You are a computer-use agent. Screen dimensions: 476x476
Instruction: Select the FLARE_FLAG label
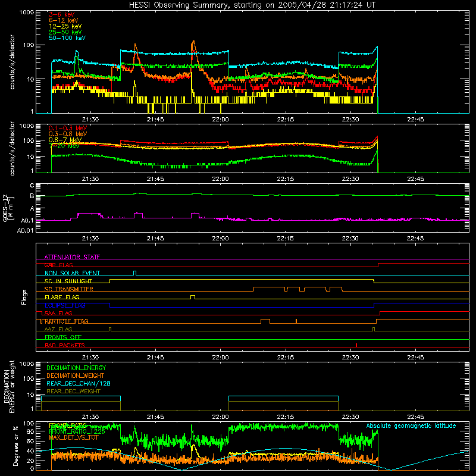pos(62,297)
